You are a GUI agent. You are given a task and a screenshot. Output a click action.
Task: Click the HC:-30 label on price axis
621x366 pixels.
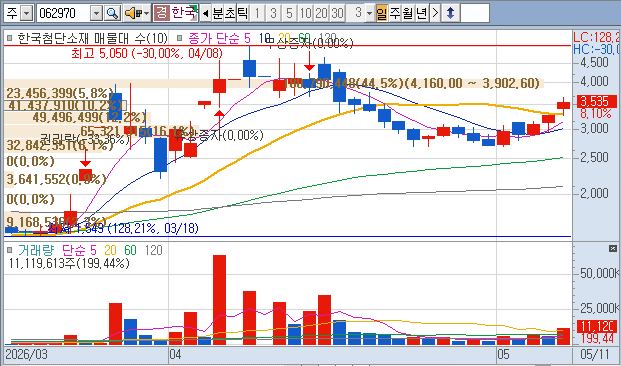point(597,49)
